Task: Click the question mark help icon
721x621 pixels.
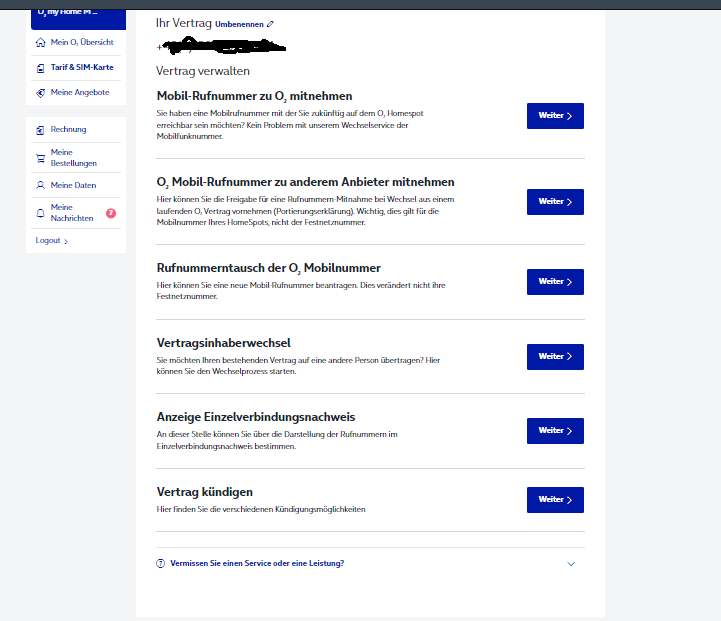Action: tap(160, 564)
